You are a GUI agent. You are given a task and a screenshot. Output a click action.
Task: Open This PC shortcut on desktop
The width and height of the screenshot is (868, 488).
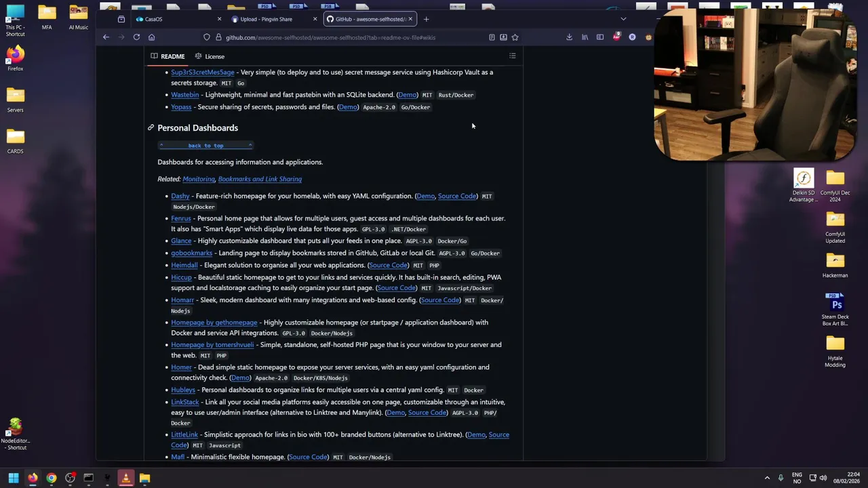(15, 20)
